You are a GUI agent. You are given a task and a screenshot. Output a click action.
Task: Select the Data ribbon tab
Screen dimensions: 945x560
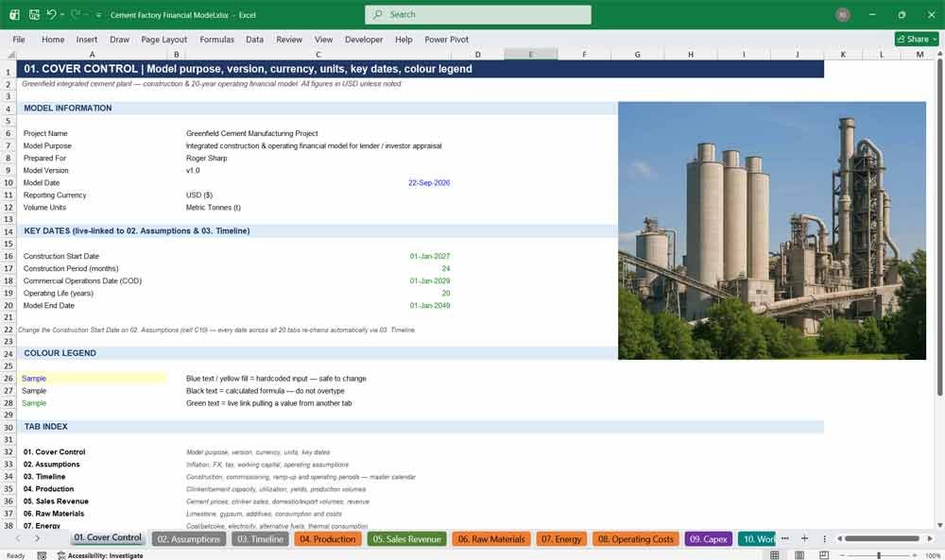tap(254, 39)
